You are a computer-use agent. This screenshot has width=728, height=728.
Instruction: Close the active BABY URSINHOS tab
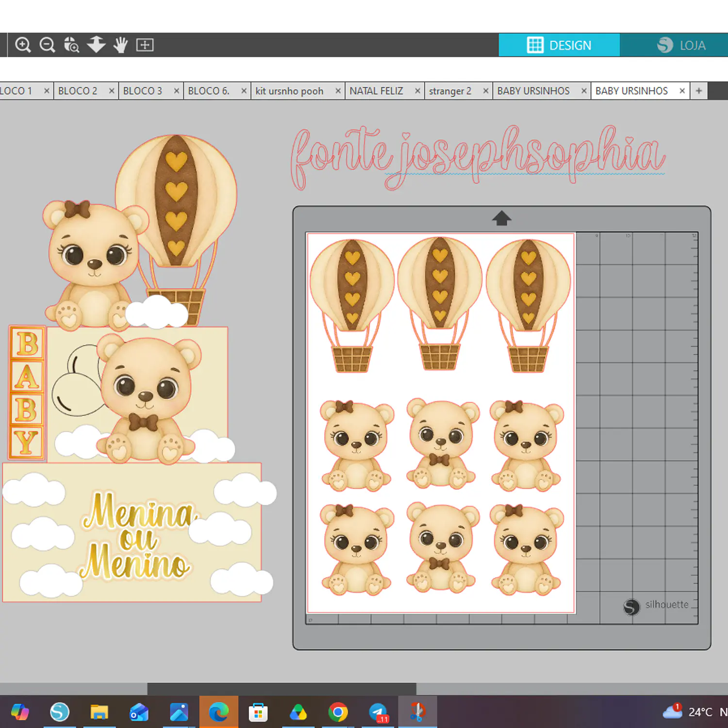[682, 91]
